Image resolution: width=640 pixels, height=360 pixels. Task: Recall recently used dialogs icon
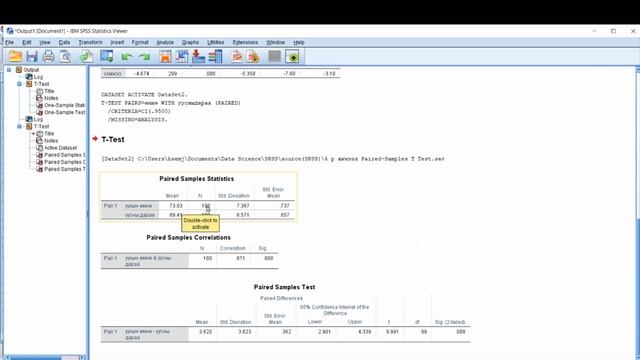(107, 56)
